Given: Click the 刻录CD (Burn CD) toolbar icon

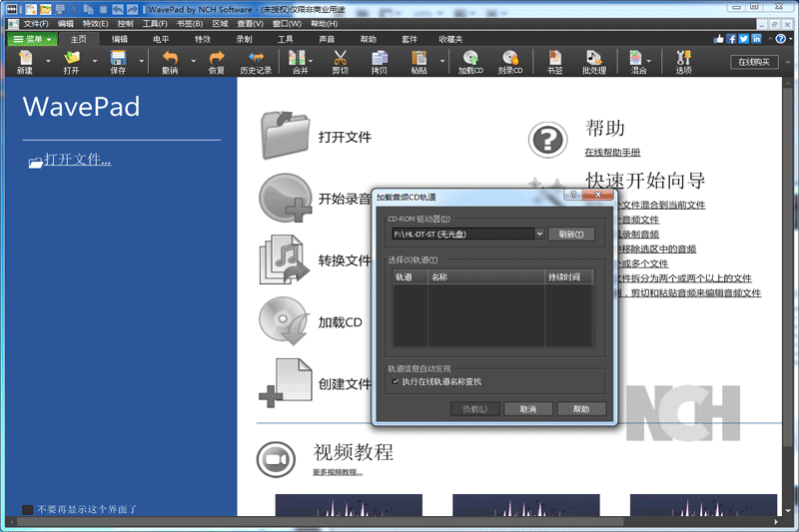Looking at the screenshot, I should 510,62.
